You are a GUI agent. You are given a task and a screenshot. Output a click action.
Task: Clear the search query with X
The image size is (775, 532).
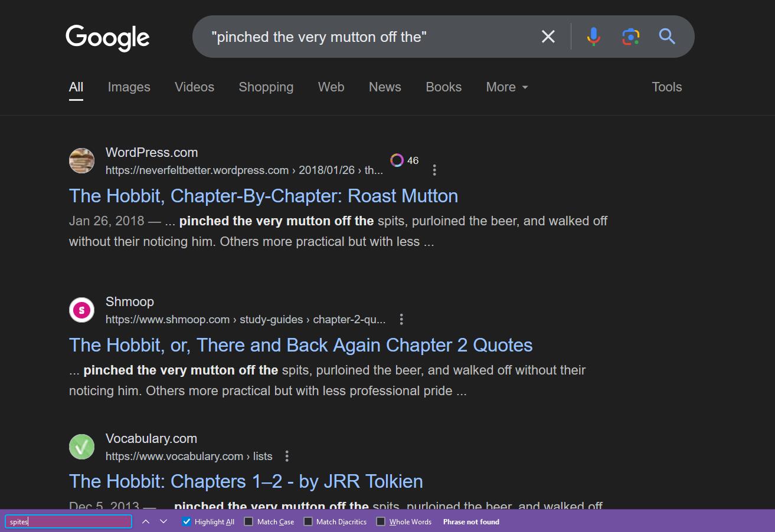(548, 37)
